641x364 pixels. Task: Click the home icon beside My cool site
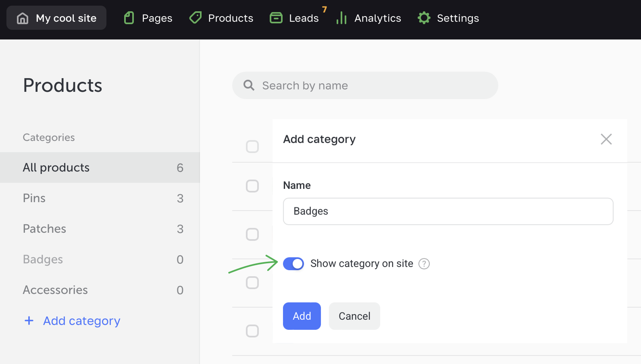[23, 18]
